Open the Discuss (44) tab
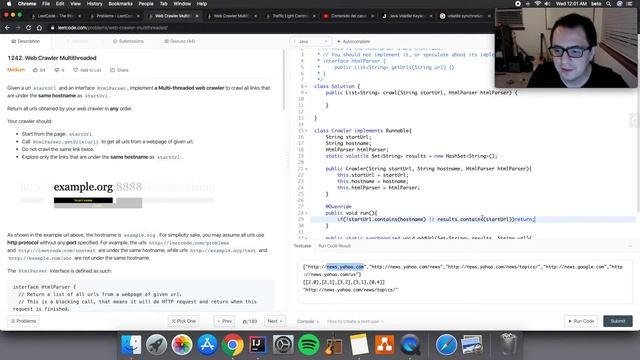Viewport: 640px width, 360px height. (x=180, y=42)
